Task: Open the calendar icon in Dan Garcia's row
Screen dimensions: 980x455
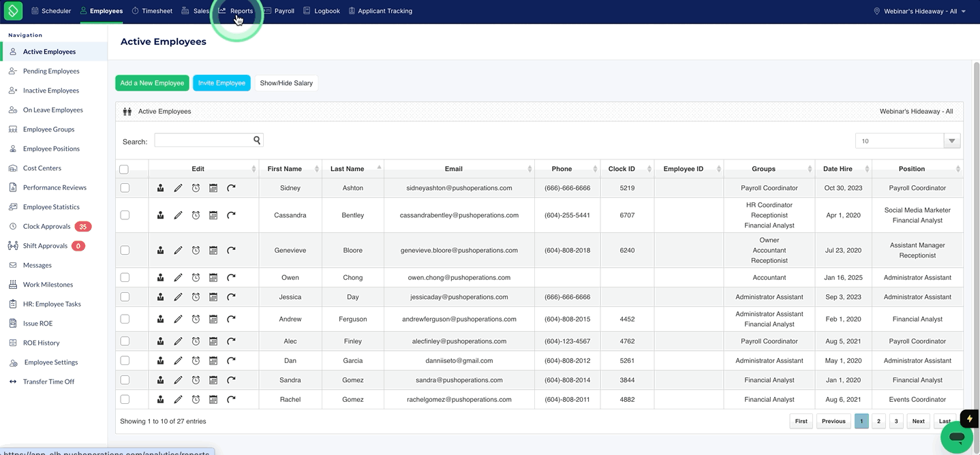Action: pos(213,361)
